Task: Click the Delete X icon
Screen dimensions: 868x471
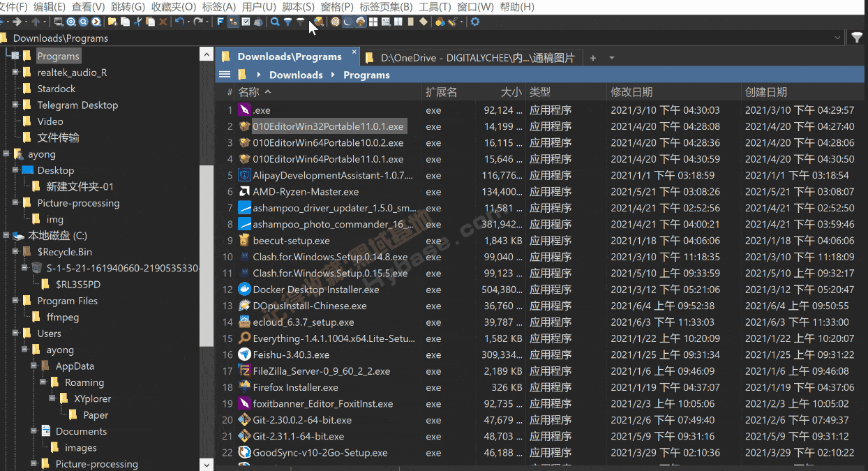Action: (x=163, y=22)
